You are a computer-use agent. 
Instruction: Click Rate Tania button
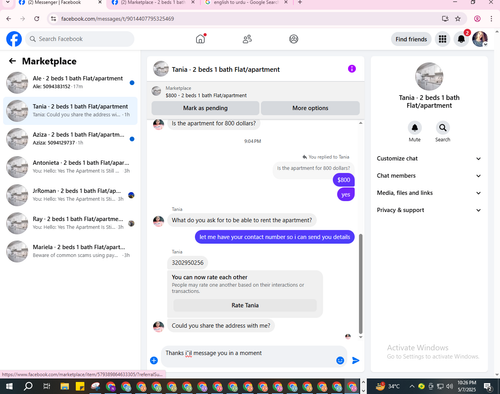pyautogui.click(x=245, y=305)
